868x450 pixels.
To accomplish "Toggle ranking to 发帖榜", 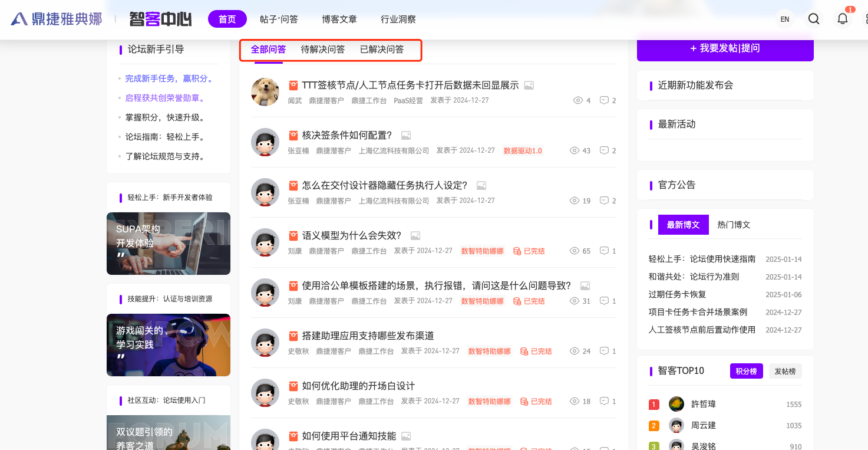I will pyautogui.click(x=785, y=371).
